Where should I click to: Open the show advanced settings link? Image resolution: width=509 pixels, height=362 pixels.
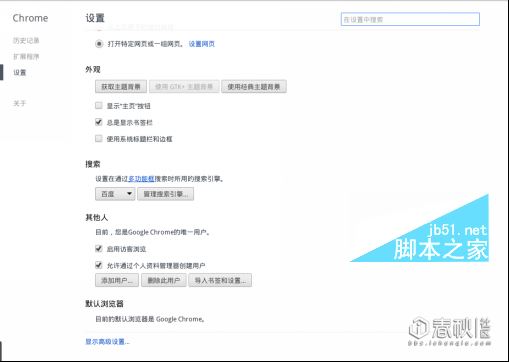[x=107, y=342]
